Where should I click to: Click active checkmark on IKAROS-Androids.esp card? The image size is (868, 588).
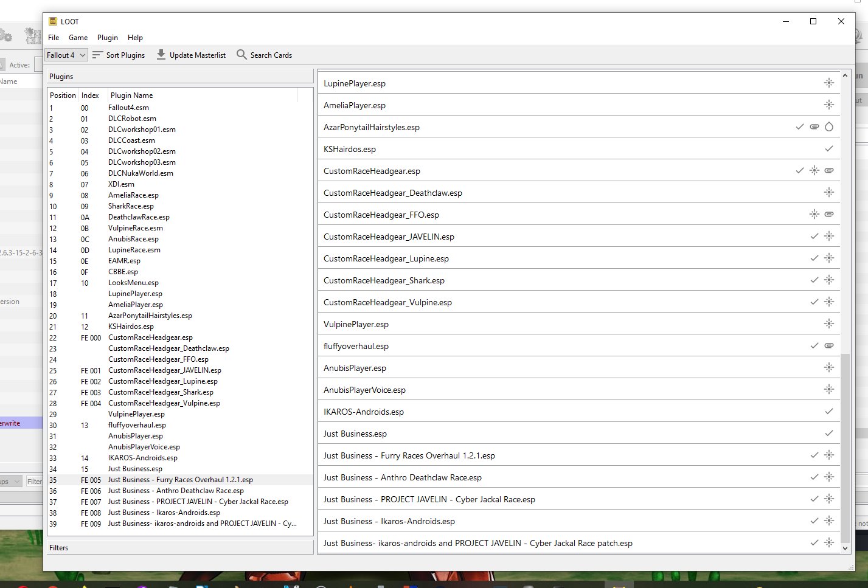pos(828,411)
